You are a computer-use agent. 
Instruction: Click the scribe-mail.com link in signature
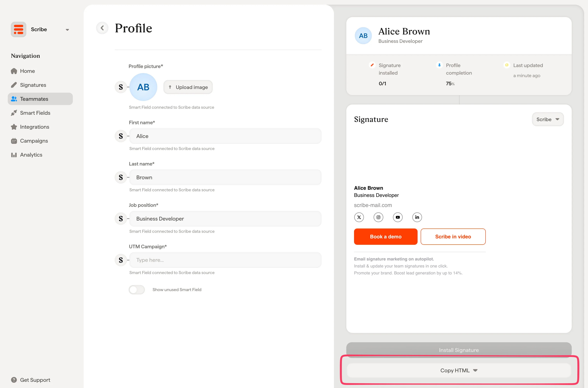373,205
